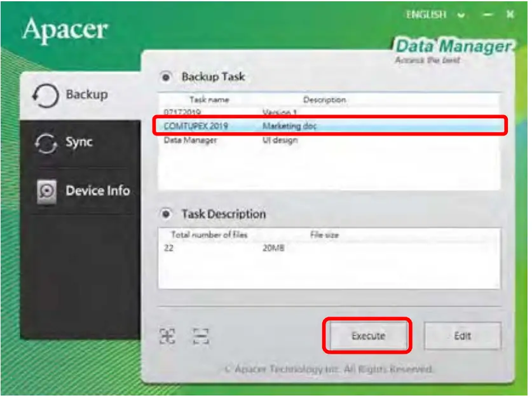Click the add task plus icon
The image size is (532, 400).
(167, 336)
